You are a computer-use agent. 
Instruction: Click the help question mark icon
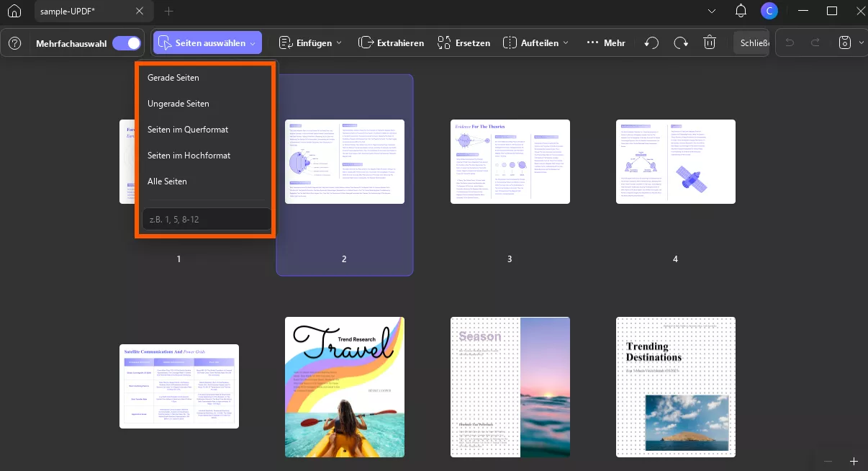pyautogui.click(x=14, y=43)
